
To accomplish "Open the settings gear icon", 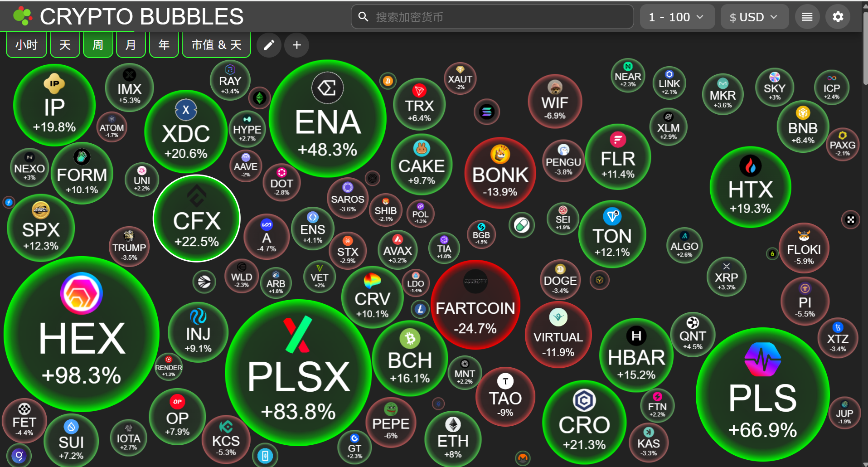I will click(838, 17).
